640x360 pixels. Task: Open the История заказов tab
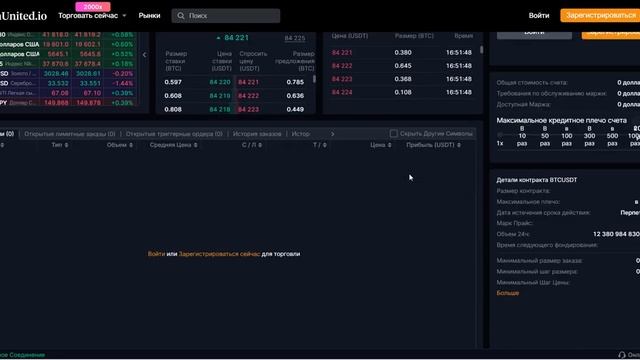[257, 134]
